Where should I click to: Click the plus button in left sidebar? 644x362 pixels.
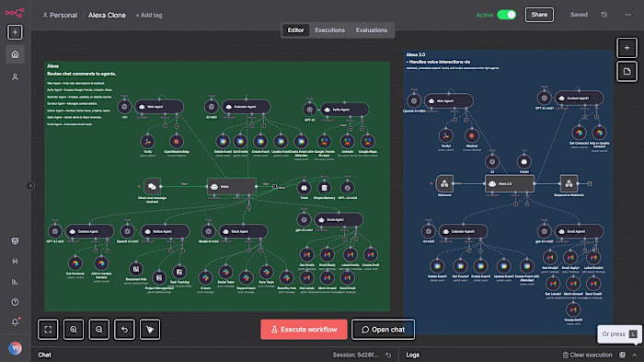[15, 32]
